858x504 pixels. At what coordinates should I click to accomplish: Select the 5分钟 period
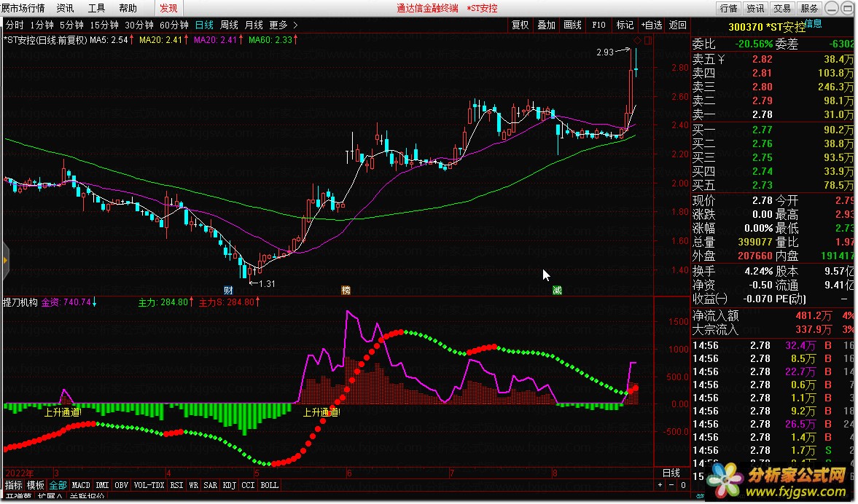pos(71,25)
